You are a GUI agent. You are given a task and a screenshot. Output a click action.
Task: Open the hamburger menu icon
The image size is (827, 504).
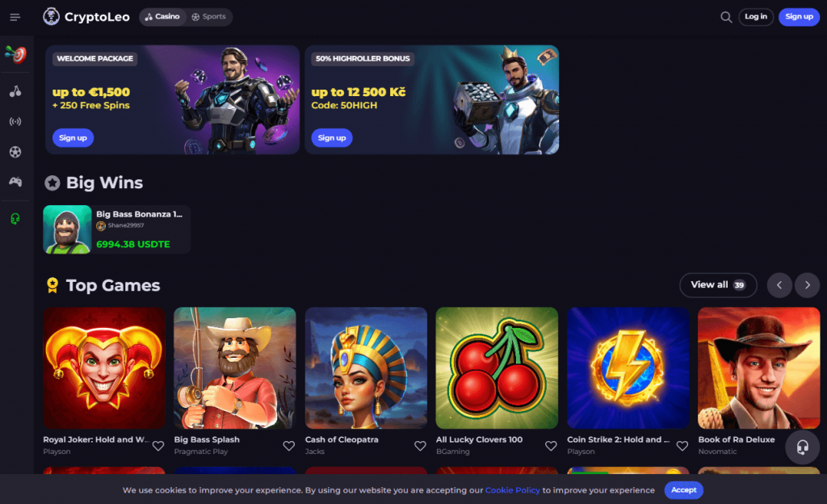(15, 17)
